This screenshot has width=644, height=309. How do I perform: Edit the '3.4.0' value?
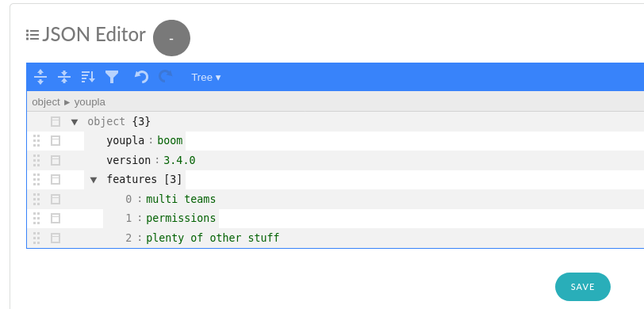tap(179, 160)
